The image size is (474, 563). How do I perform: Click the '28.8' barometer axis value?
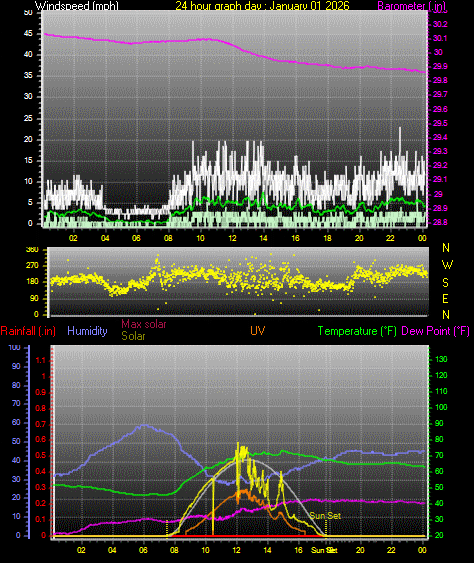click(440, 222)
